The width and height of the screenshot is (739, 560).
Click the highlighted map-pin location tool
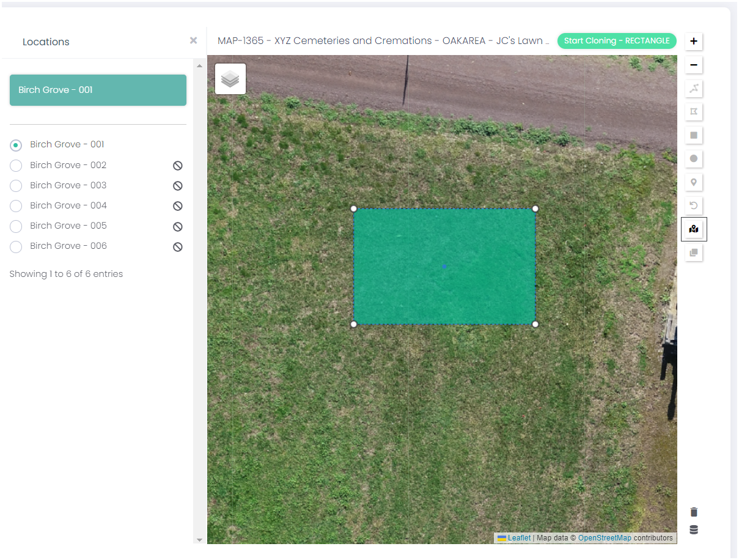694,229
